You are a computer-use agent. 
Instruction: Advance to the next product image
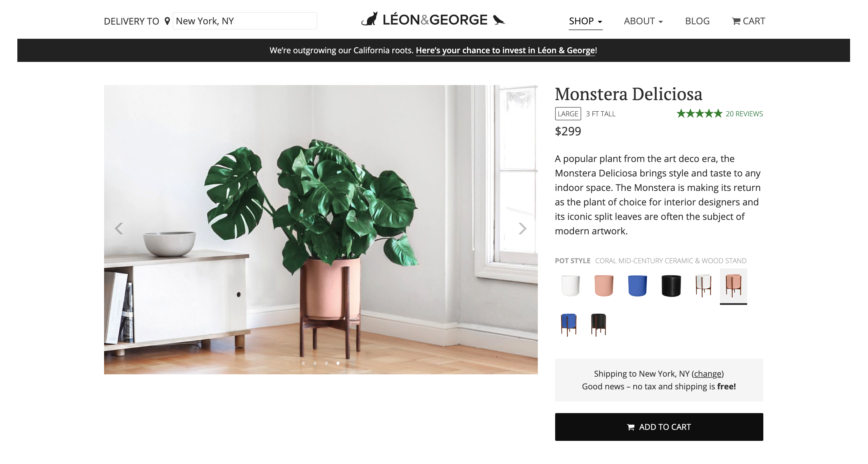[x=522, y=228]
